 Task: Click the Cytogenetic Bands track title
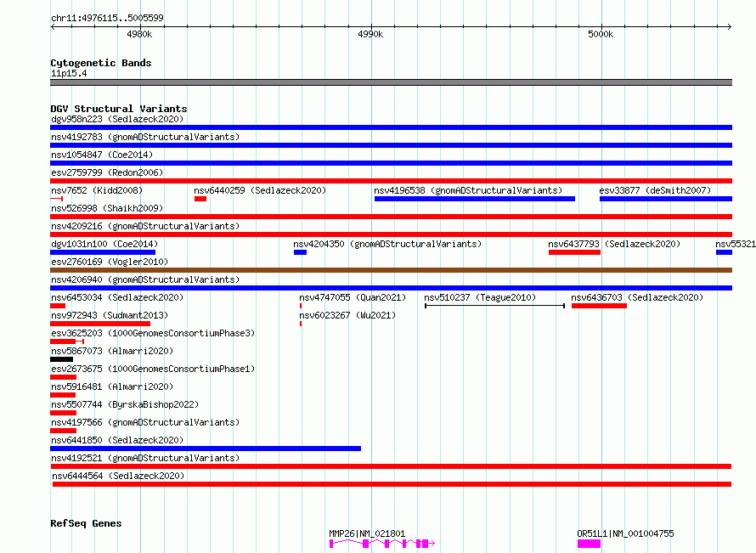coord(101,63)
